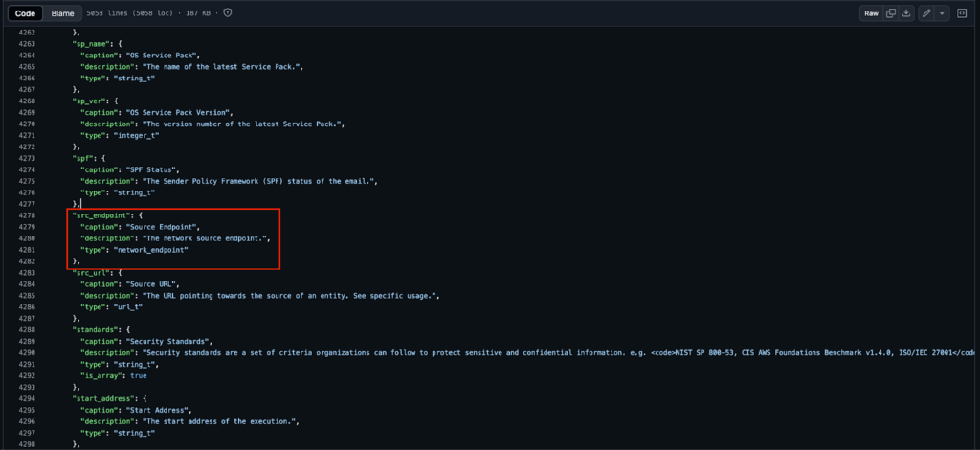The width and height of the screenshot is (980, 450).
Task: Expand the edit options dropdown arrow
Action: pos(942,13)
